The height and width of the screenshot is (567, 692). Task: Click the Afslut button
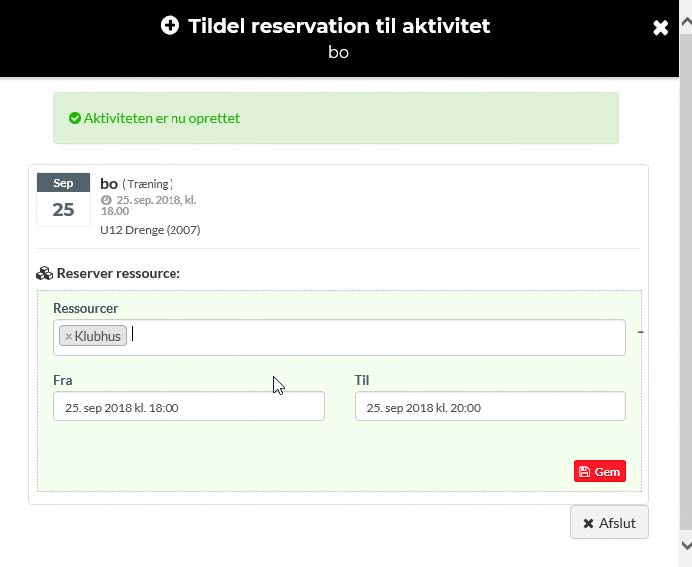pyautogui.click(x=609, y=522)
